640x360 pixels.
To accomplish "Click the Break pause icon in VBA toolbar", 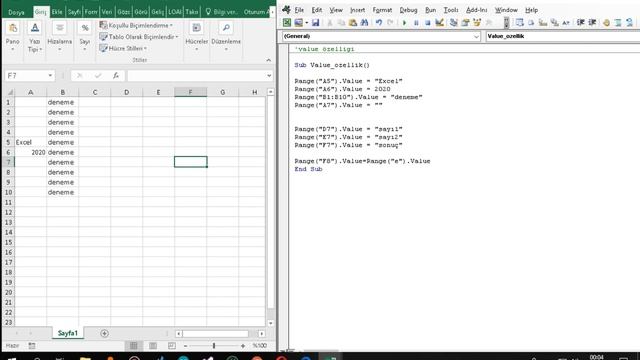I will [416, 22].
